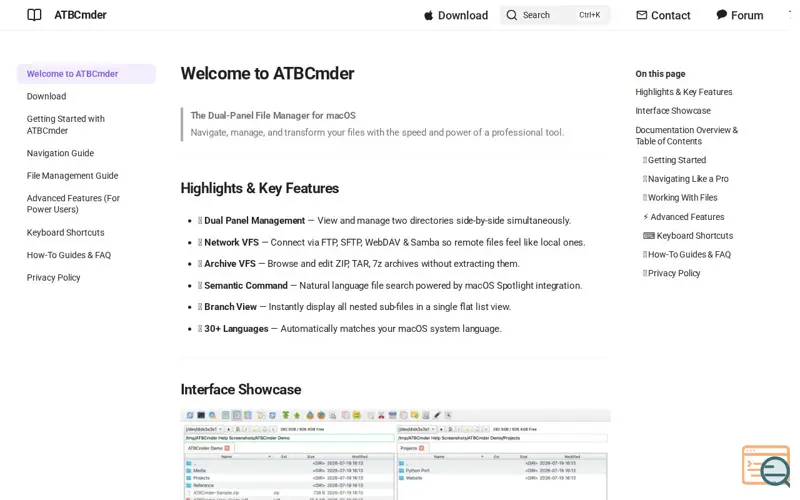Image resolution: width=800 pixels, height=500 pixels.
Task: Open Navigation Guide in the sidebar
Action: tap(60, 153)
